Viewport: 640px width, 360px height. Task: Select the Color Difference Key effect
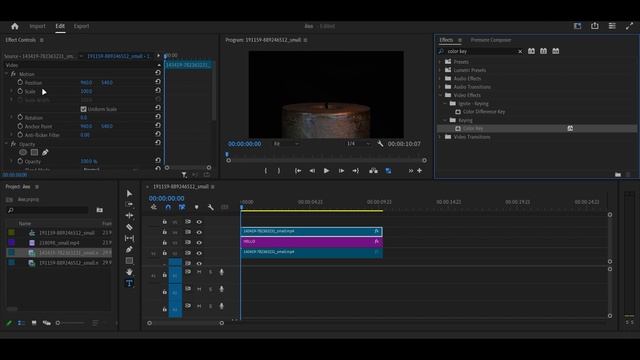(x=484, y=111)
